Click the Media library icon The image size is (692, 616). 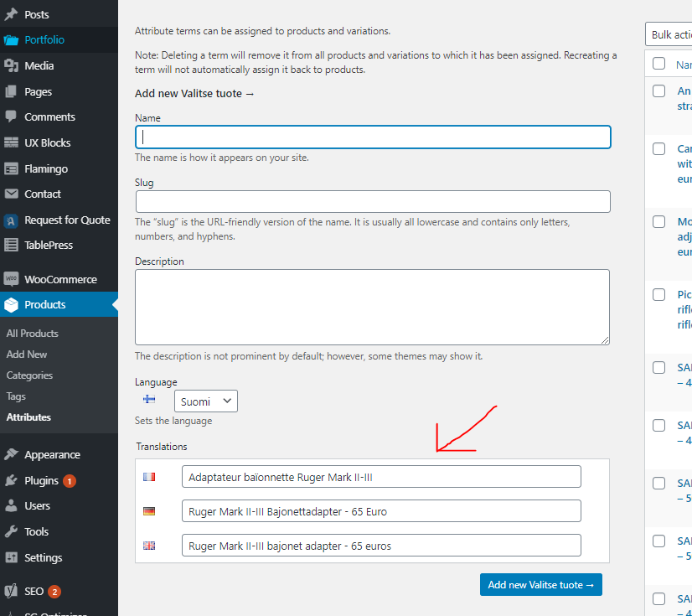point(11,66)
